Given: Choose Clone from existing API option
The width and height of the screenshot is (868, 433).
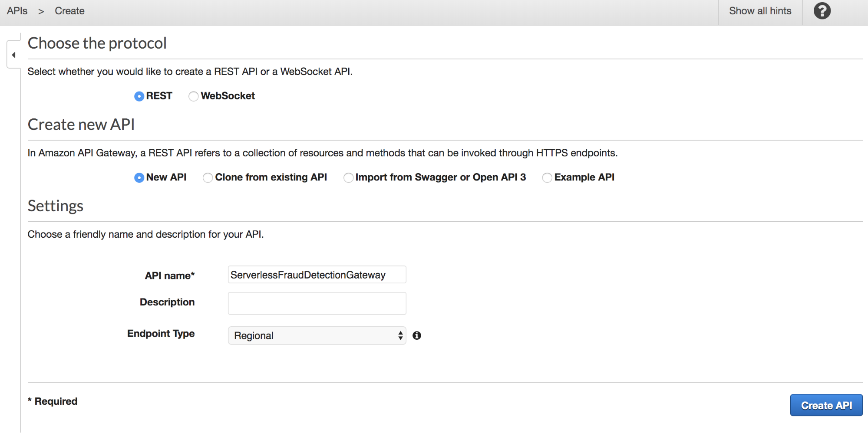Looking at the screenshot, I should click(208, 178).
